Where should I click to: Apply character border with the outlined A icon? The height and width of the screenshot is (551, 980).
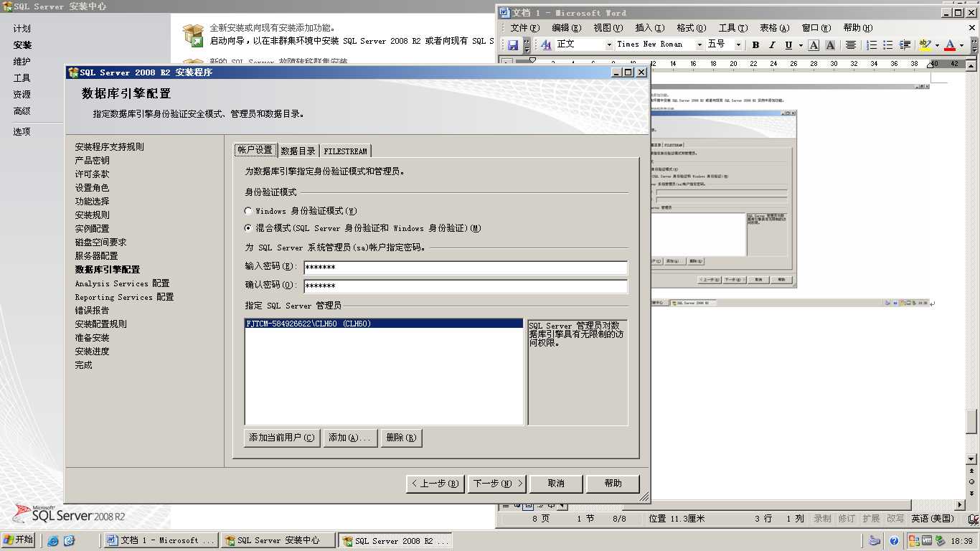pos(814,44)
